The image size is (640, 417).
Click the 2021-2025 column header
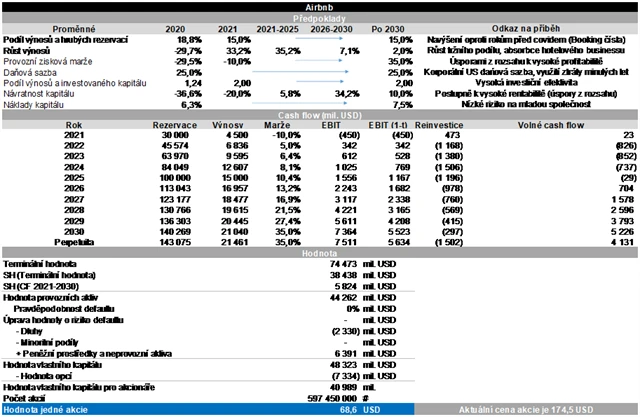(278, 29)
